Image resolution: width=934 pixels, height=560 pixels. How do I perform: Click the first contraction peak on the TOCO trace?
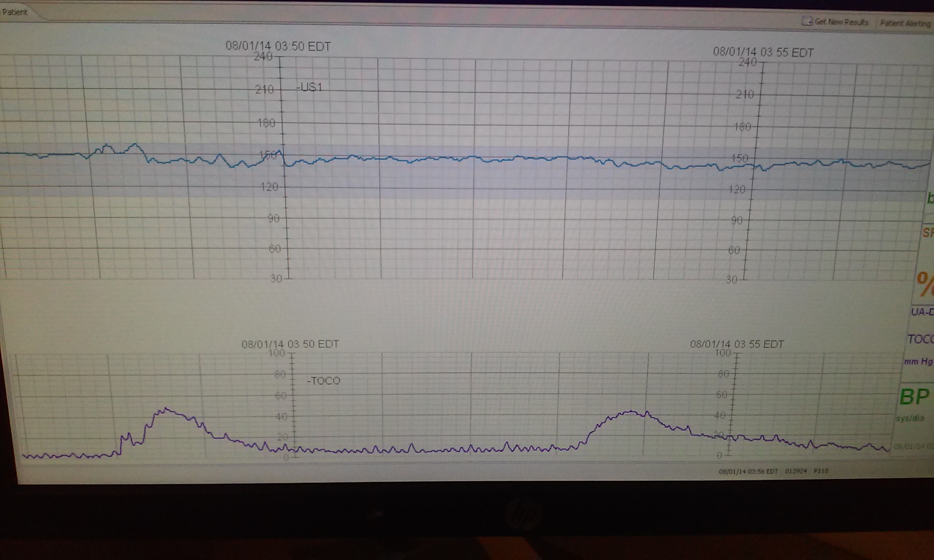[166, 409]
